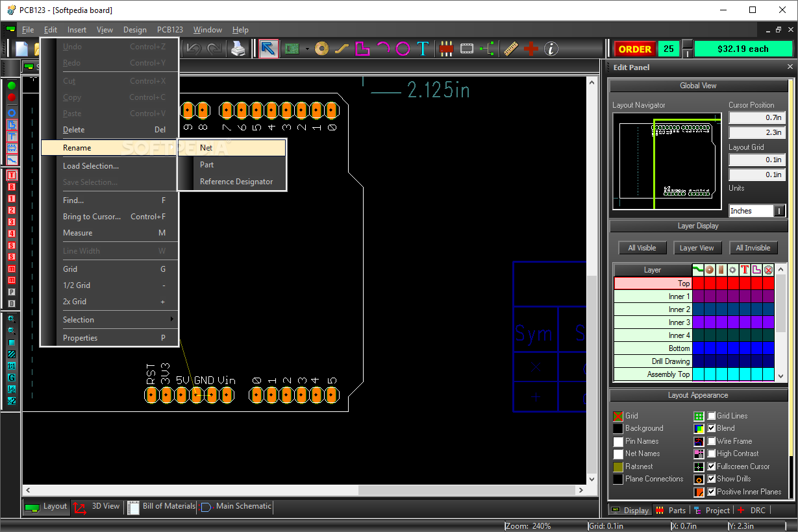Click the Layout Navigator thumbnail

[x=667, y=161]
